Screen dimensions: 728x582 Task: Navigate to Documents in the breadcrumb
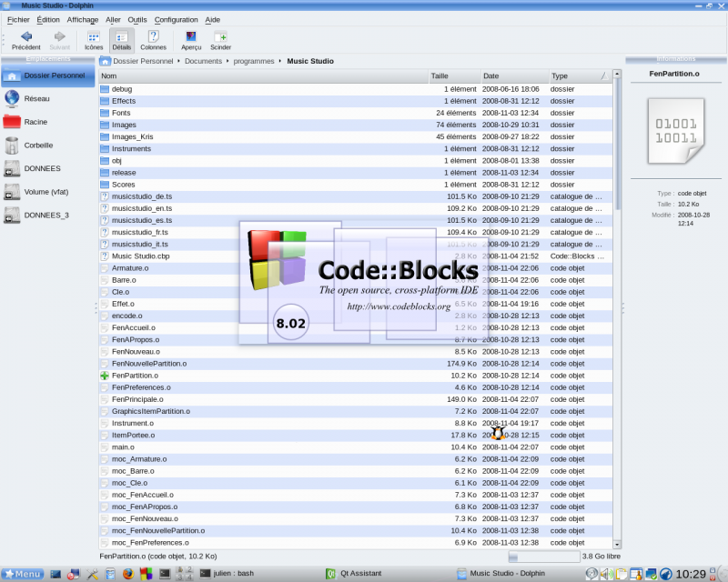203,61
